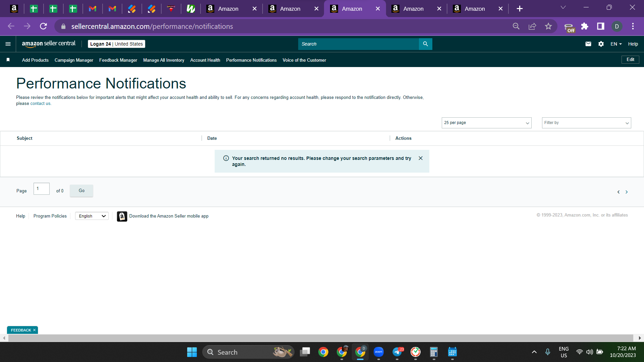Open the settings gear icon
This screenshot has height=362, width=644.
pos(601,44)
